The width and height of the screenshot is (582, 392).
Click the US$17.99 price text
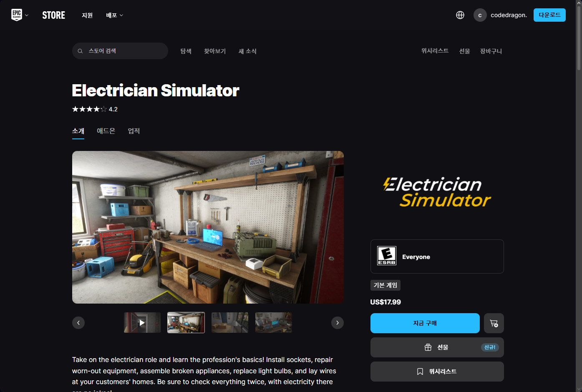(x=385, y=302)
